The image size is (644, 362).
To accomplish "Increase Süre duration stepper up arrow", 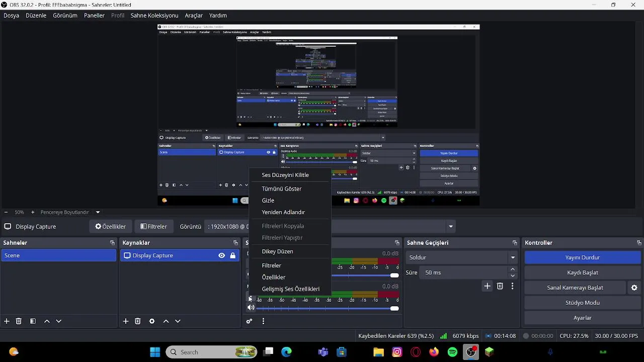I will point(513,269).
